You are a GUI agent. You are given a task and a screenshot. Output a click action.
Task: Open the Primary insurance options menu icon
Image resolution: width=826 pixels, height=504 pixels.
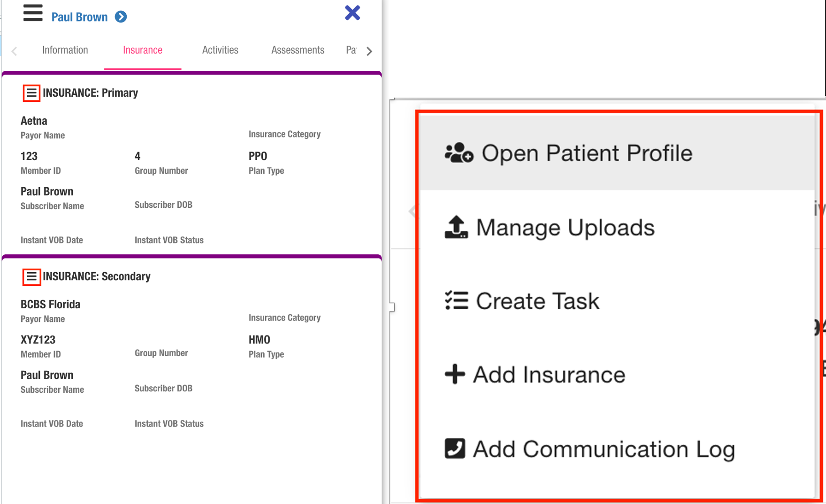31,93
